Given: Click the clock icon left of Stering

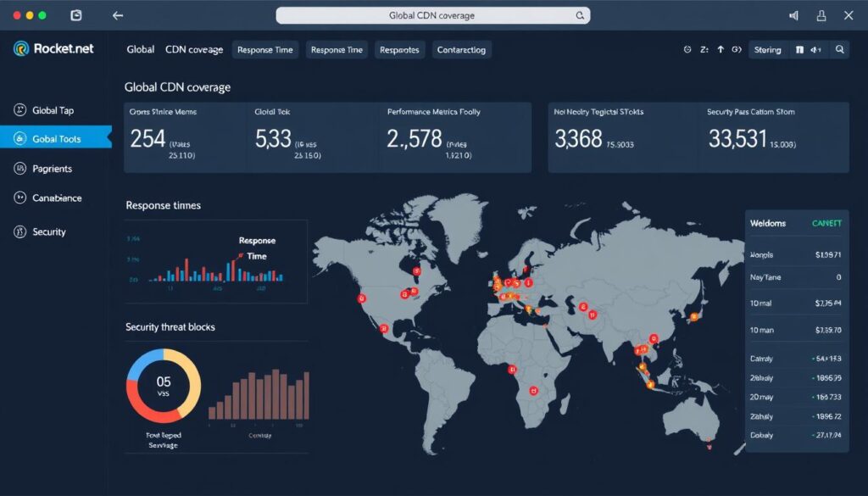Looking at the screenshot, I should 687,50.
